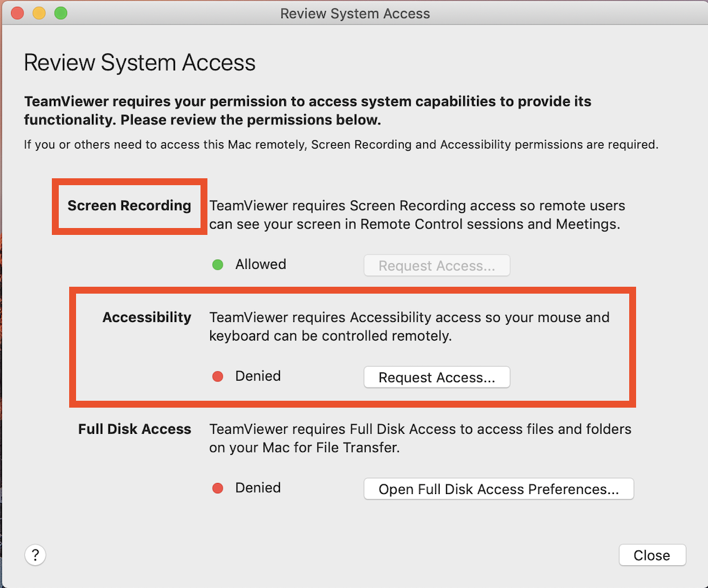Minimize the window using the yellow button
The height and width of the screenshot is (588, 708).
[x=39, y=13]
